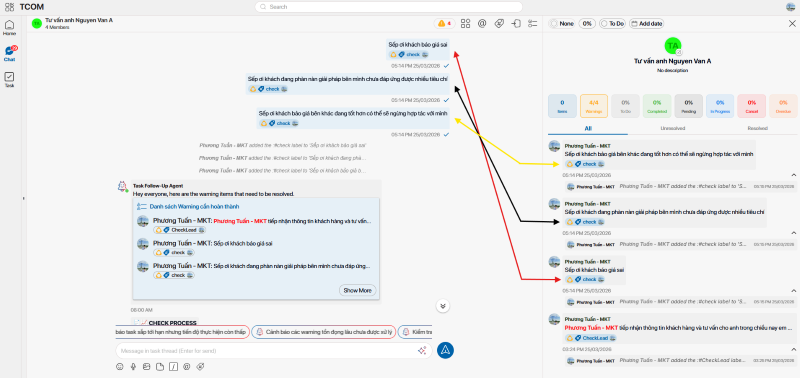Filter by the Warnings 4/4 card

[594, 106]
